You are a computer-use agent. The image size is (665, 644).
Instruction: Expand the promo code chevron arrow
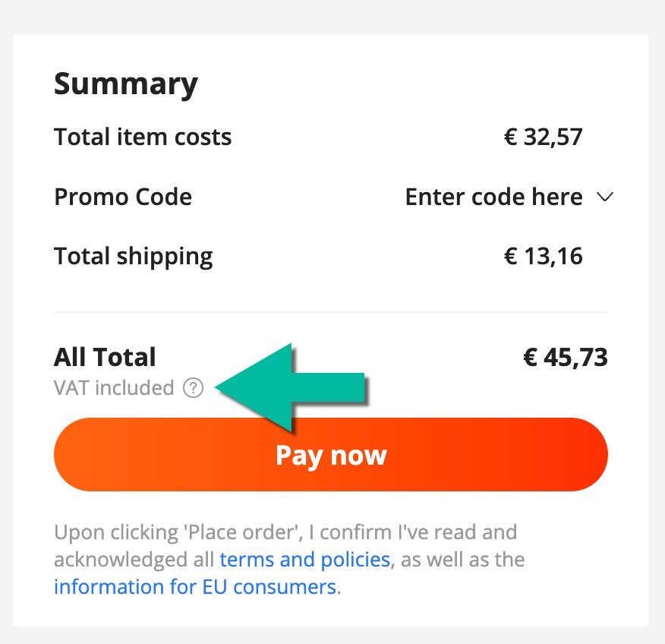[x=605, y=197]
